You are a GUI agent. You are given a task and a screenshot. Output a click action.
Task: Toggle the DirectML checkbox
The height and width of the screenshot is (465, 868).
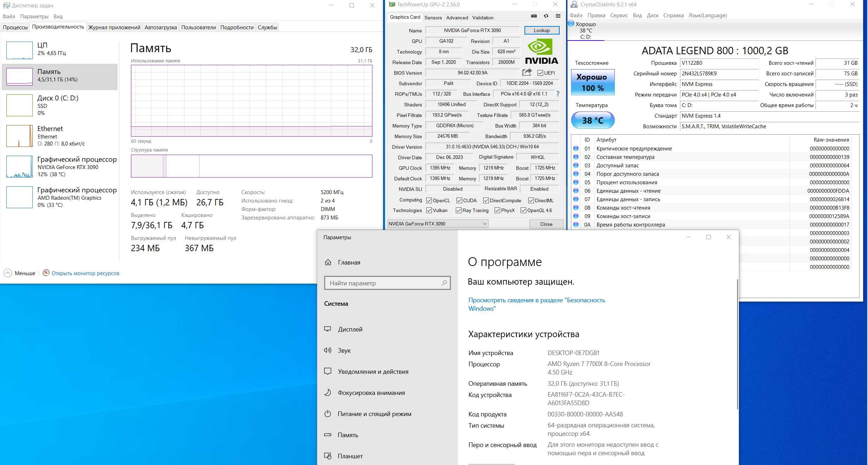[x=531, y=200]
